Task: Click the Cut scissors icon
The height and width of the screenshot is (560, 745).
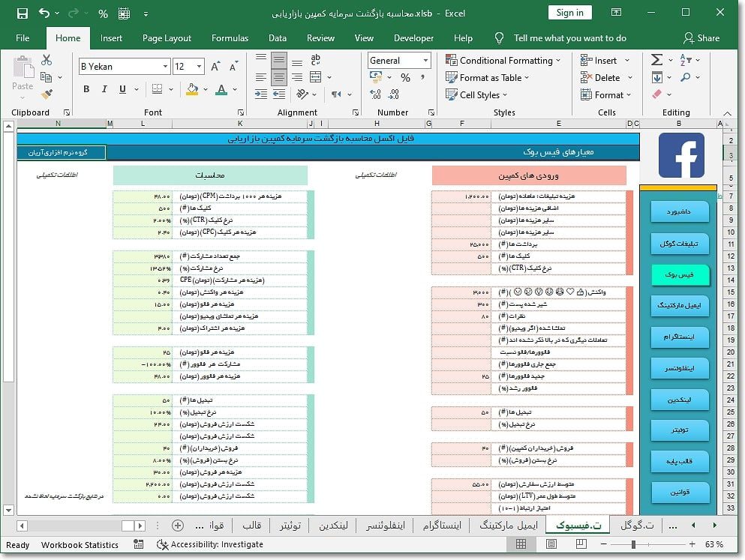Action: pyautogui.click(x=46, y=60)
